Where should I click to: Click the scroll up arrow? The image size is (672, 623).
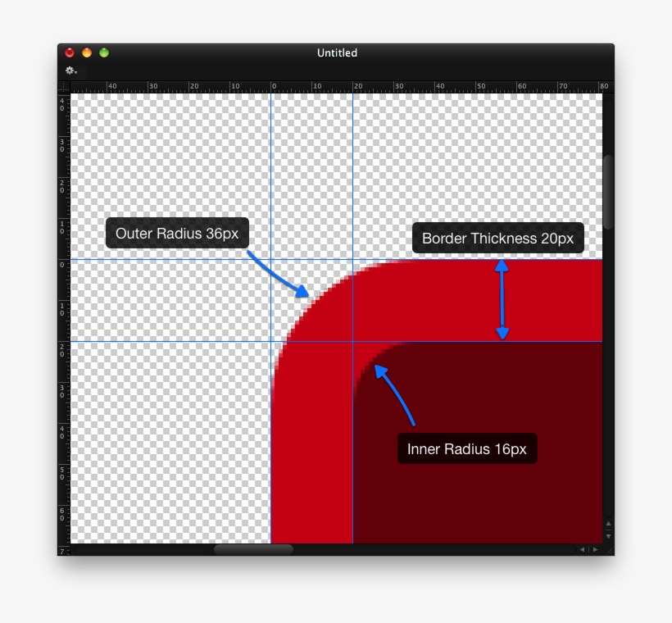[x=608, y=524]
